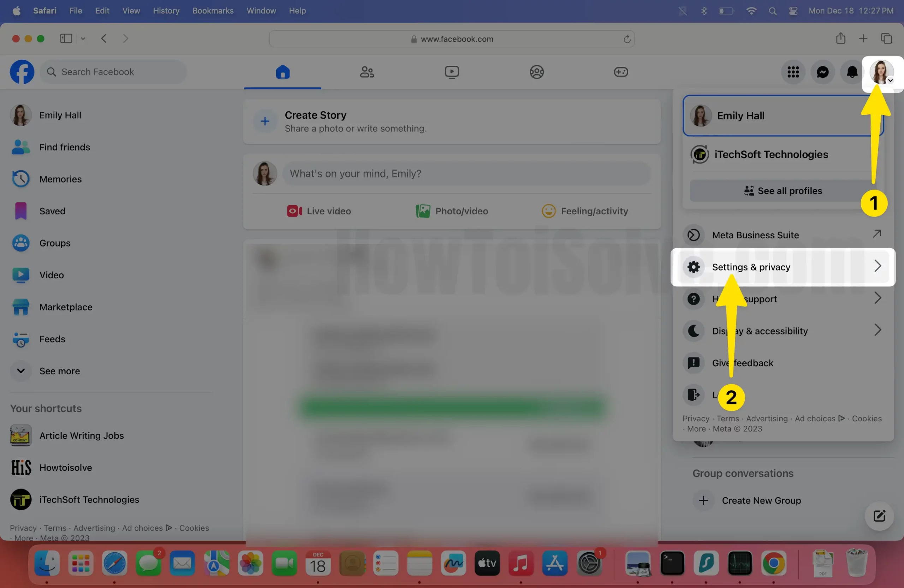904x588 pixels.
Task: Show Safari tab overview icon
Action: click(x=886, y=38)
